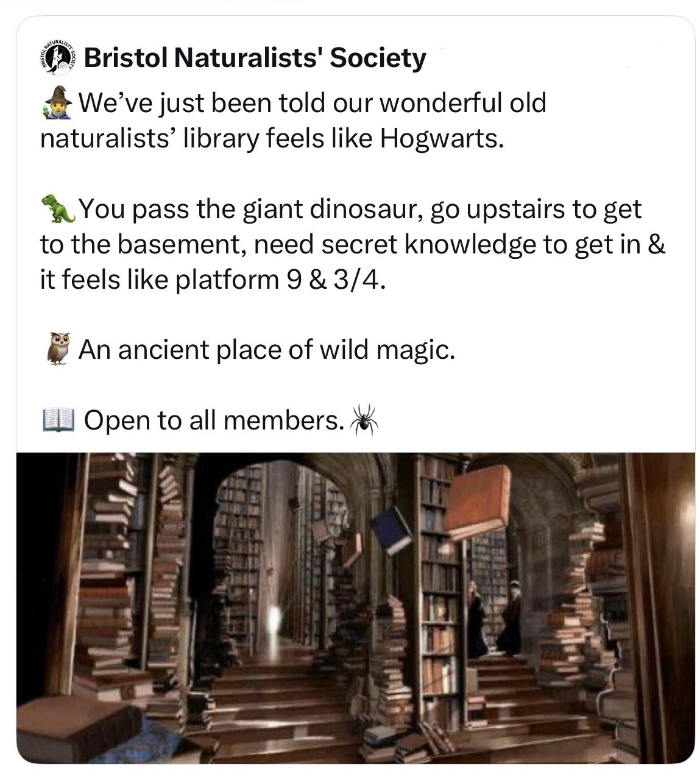Click the wizard emoji before "We've"

58,102
